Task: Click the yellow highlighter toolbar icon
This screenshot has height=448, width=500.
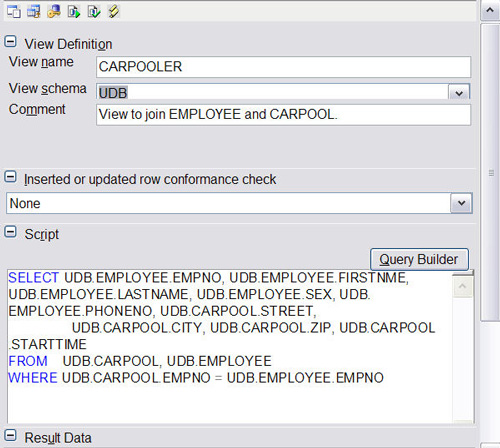Action: 114,12
